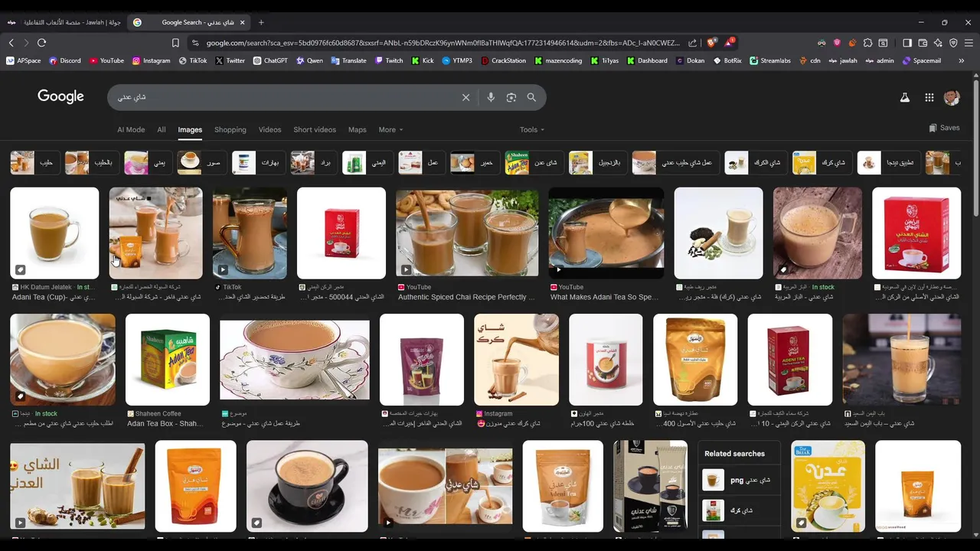The image size is (980, 551).
Task: Clear the search box with the X
Action: (465, 97)
